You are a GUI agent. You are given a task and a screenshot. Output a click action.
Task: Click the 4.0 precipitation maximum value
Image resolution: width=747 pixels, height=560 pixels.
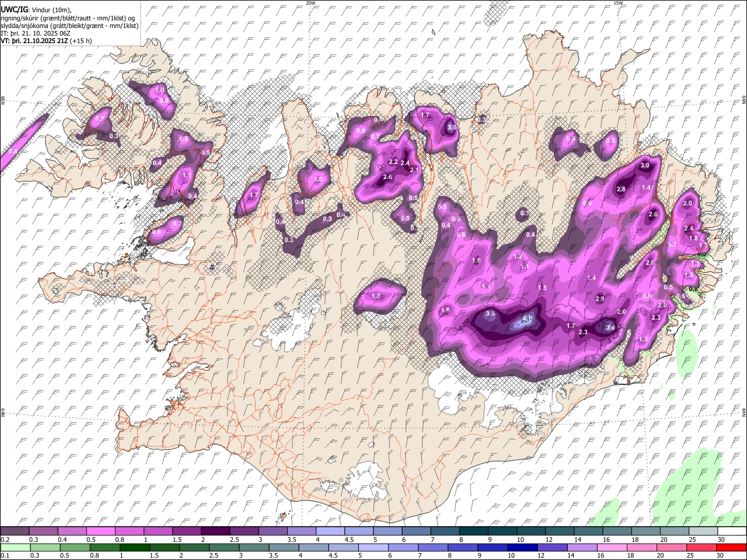click(x=528, y=319)
